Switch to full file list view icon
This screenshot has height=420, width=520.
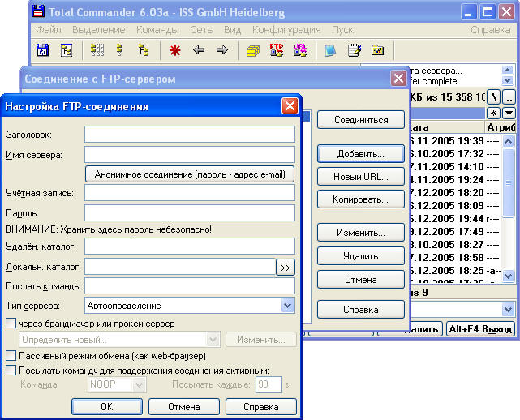point(97,50)
